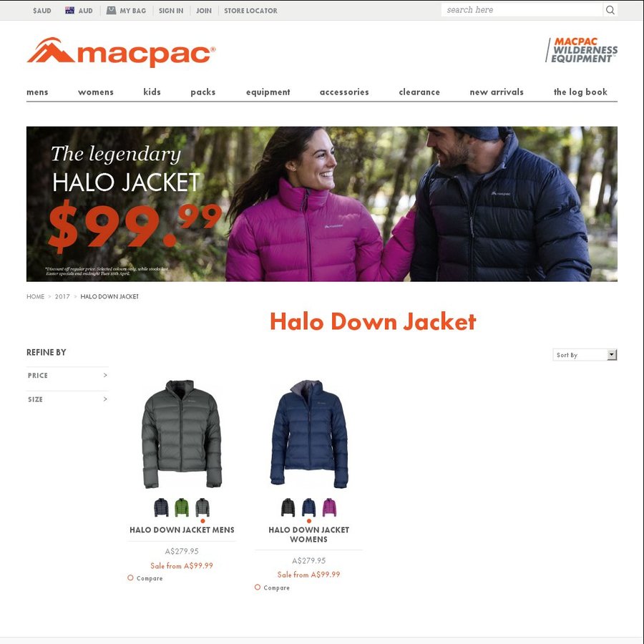Open the new arrivals menu
644x644 pixels.
(x=497, y=92)
